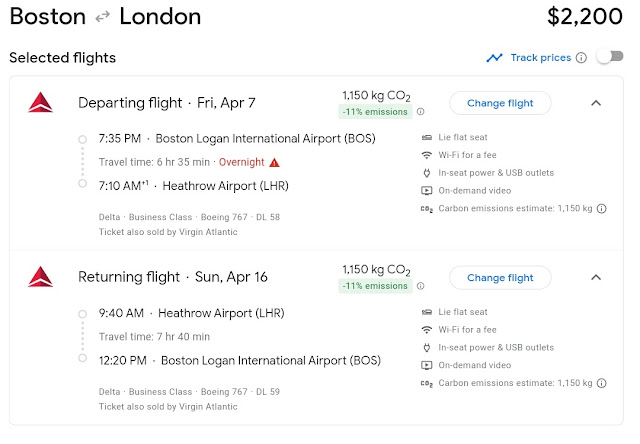Image resolution: width=640 pixels, height=444 pixels.
Task: Click the Overnight warning triangle icon
Action: (274, 162)
